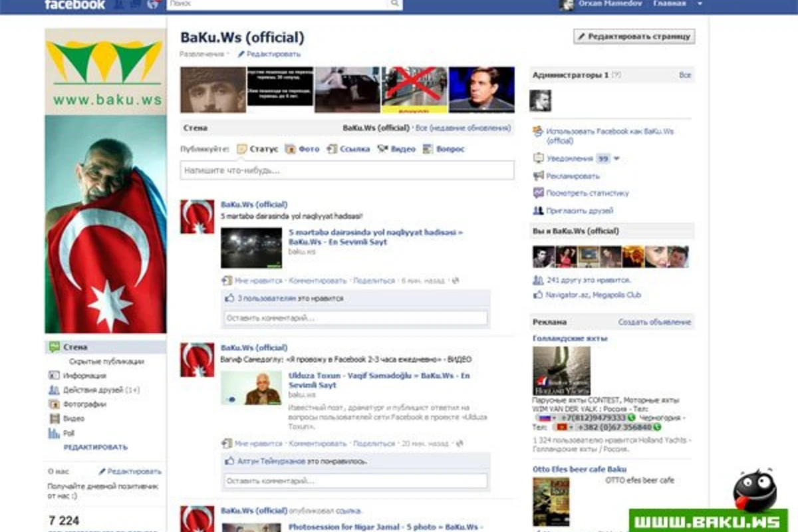The width and height of the screenshot is (798, 532).
Task: Open the account dropdown arrow next to Главная
Action: tap(700, 4)
